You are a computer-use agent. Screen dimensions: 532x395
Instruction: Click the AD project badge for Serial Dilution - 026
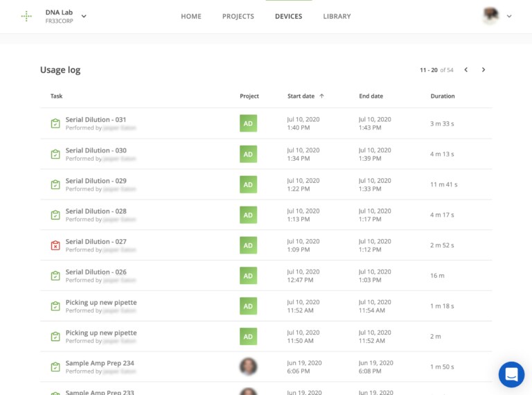tap(248, 276)
